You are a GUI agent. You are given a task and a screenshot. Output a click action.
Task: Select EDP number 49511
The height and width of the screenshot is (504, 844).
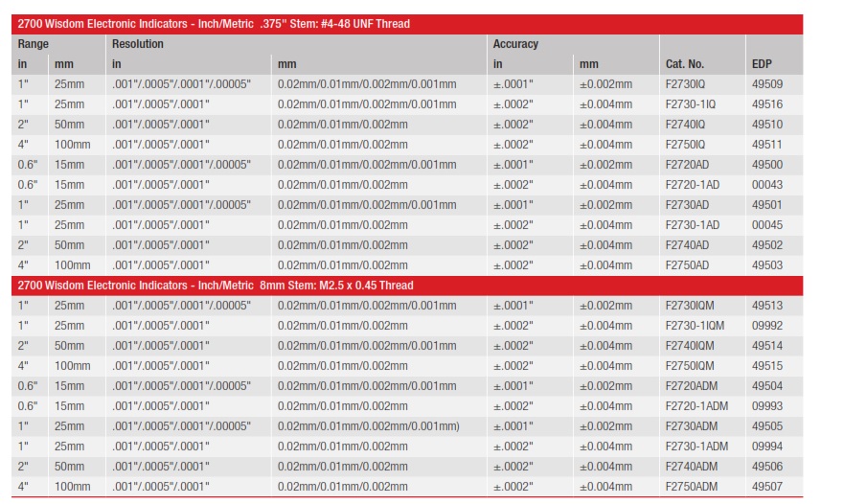pos(767,145)
